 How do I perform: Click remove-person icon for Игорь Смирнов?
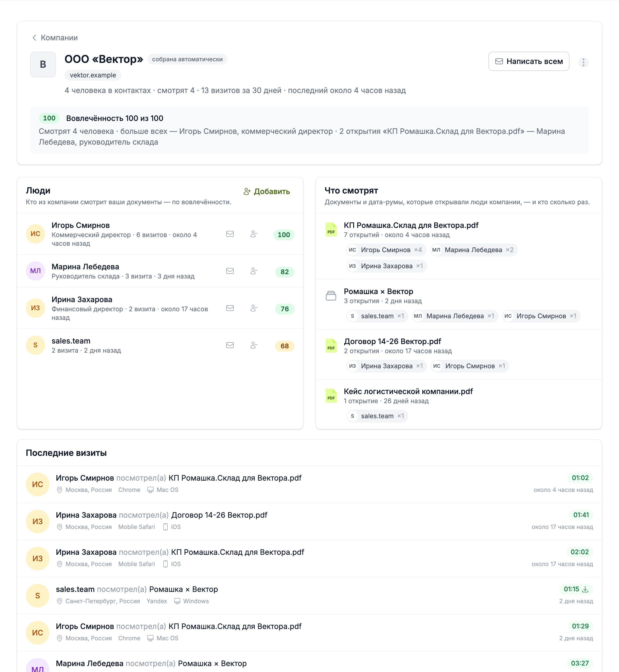tap(254, 234)
